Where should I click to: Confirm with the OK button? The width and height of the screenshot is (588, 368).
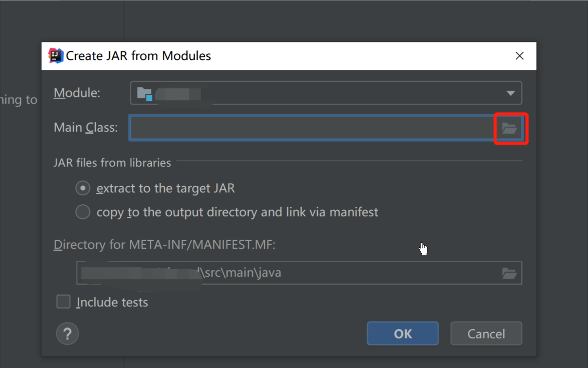click(x=403, y=333)
